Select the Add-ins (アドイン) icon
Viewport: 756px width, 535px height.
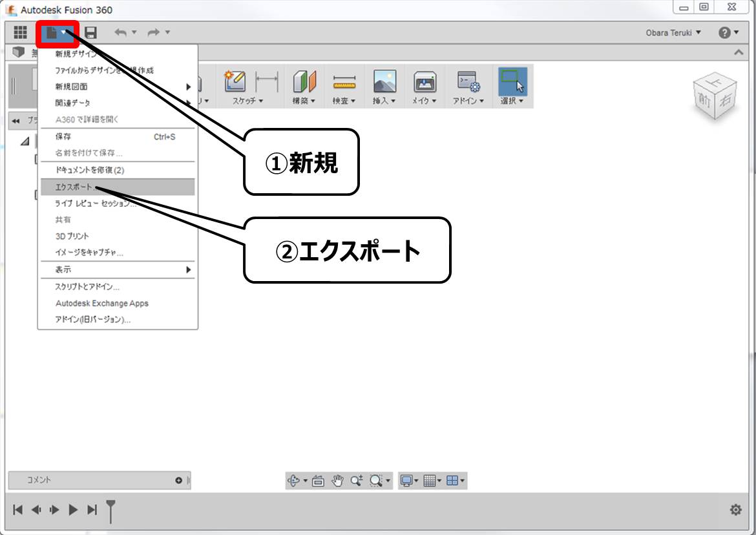pyautogui.click(x=468, y=81)
